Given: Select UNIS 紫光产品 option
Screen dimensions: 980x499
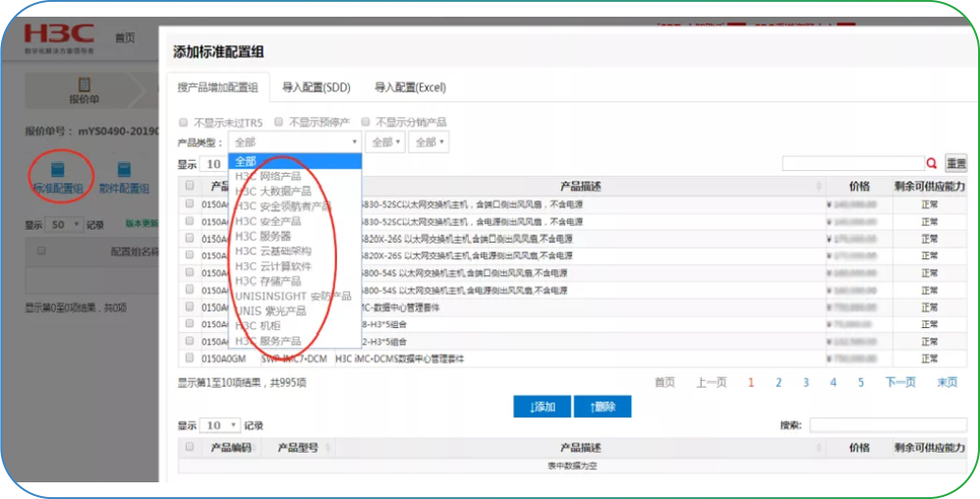Looking at the screenshot, I should 295,311.
